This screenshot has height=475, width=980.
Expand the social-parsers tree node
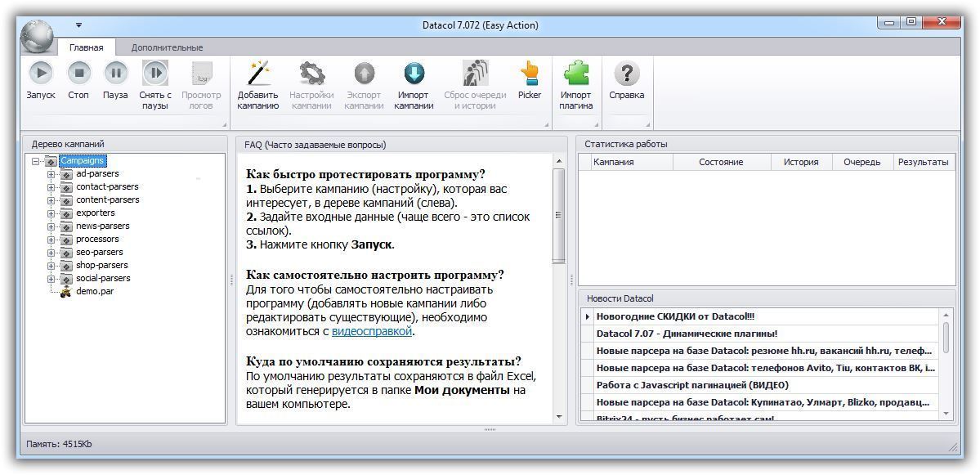tap(51, 279)
